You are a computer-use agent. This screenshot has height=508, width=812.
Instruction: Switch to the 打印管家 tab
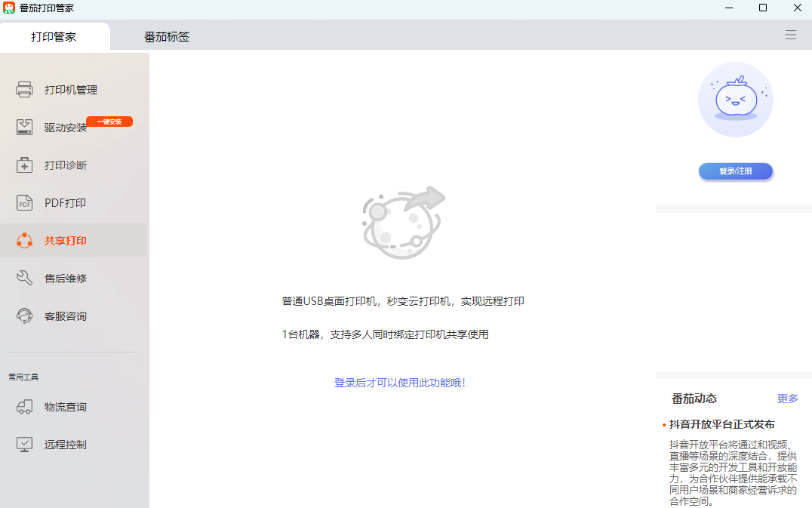(x=54, y=37)
